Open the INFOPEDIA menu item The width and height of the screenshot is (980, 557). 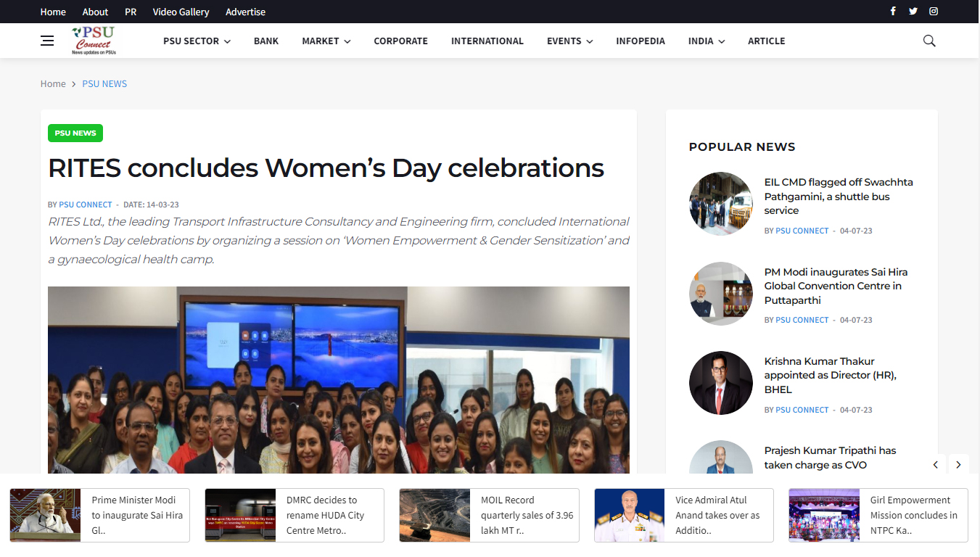click(x=641, y=41)
